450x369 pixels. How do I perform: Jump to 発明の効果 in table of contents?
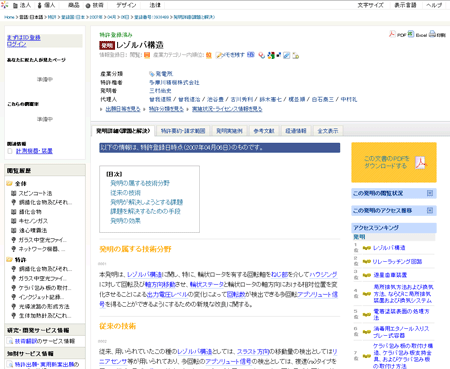[125, 221]
